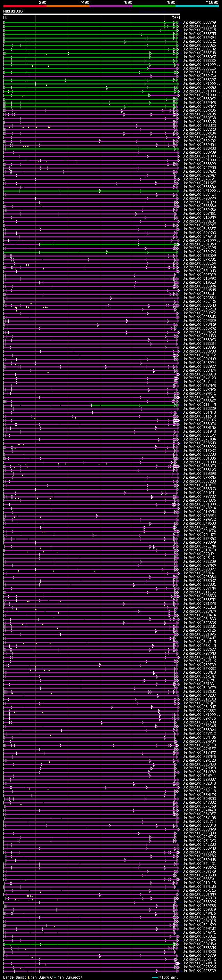The image size is (222, 980).
Task: Open the UniRef100_Q116V7 entry
Action: (x=199, y=183)
